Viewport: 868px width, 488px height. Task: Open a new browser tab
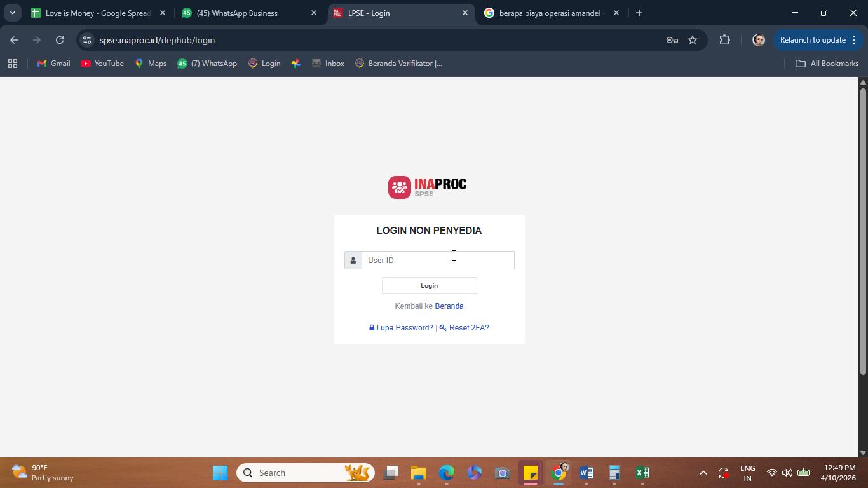pyautogui.click(x=639, y=13)
